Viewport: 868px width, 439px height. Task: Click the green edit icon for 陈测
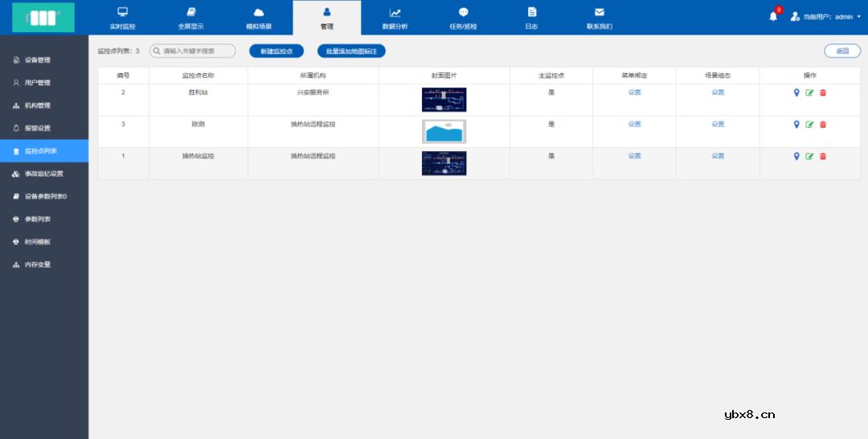tap(809, 125)
